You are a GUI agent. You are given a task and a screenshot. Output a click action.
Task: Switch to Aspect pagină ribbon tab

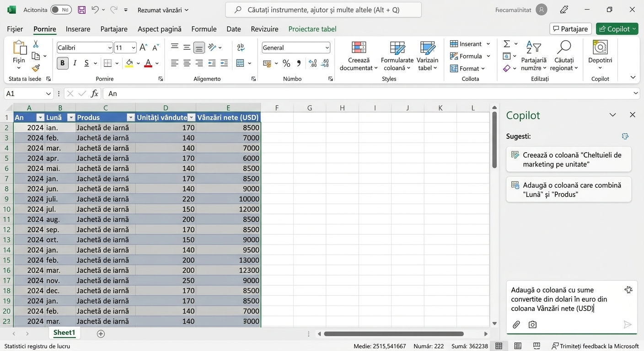click(x=160, y=29)
